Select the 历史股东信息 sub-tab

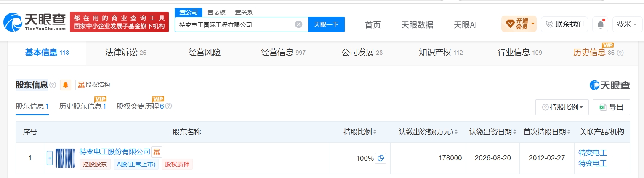click(x=82, y=106)
